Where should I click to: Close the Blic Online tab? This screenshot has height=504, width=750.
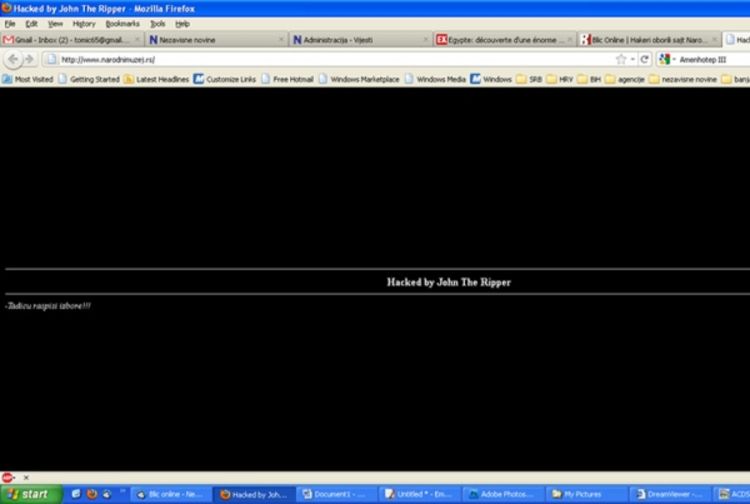(715, 40)
